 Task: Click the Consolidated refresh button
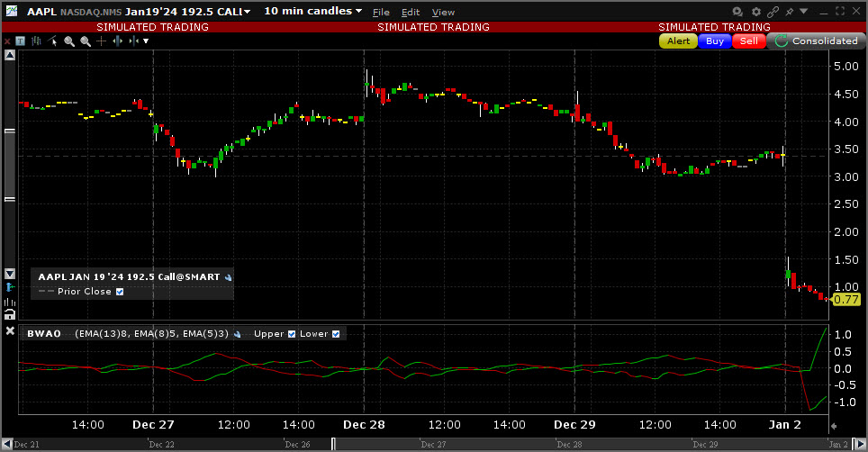tap(816, 41)
